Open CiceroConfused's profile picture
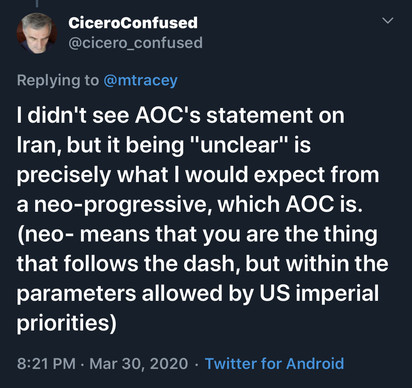412x388 pixels. [37, 33]
